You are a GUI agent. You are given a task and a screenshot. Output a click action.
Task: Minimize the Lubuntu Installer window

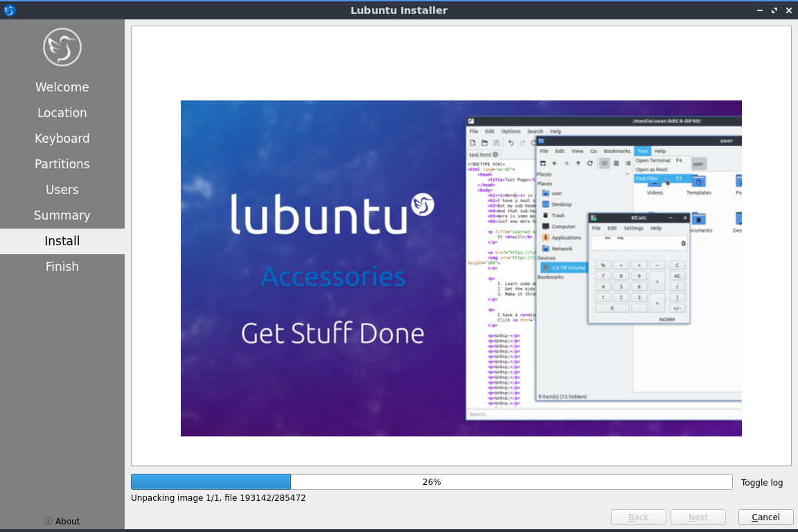[760, 10]
